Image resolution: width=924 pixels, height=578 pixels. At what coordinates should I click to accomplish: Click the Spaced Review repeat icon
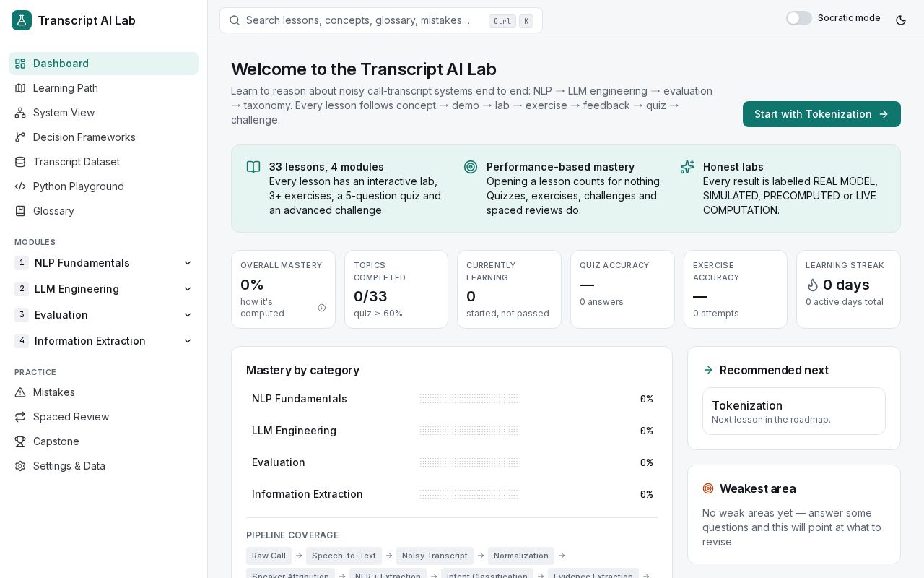point(20,417)
